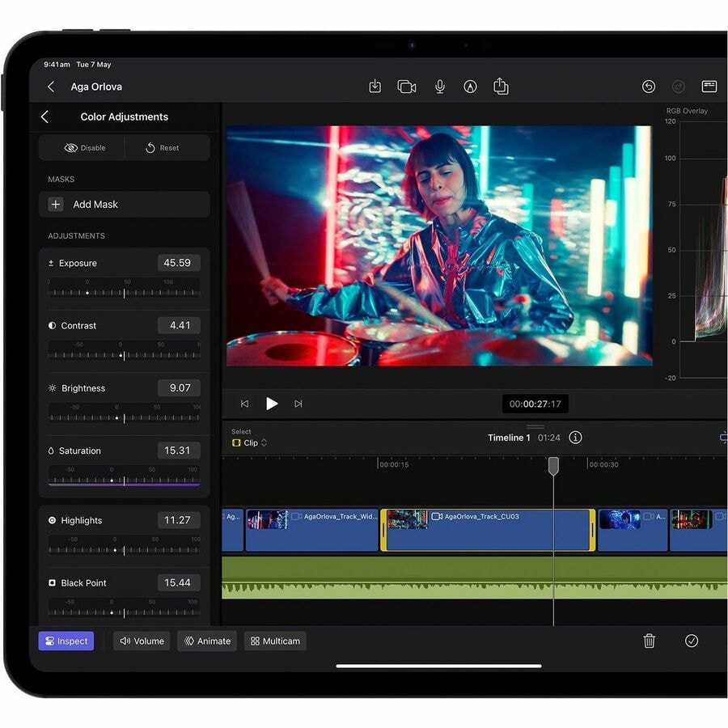The height and width of the screenshot is (728, 728).
Task: Delete selected clip with trash icon
Action: point(649,641)
